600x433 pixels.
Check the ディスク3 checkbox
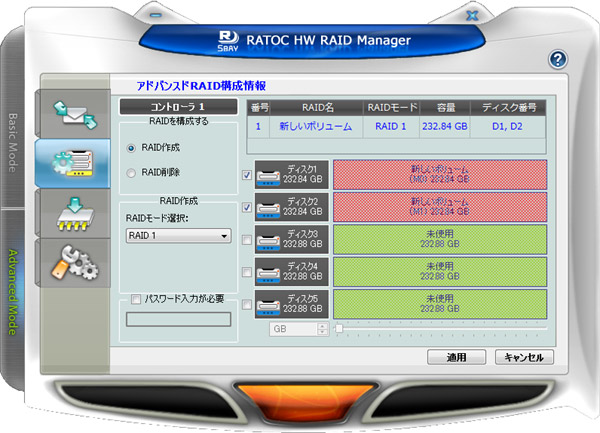(x=247, y=240)
